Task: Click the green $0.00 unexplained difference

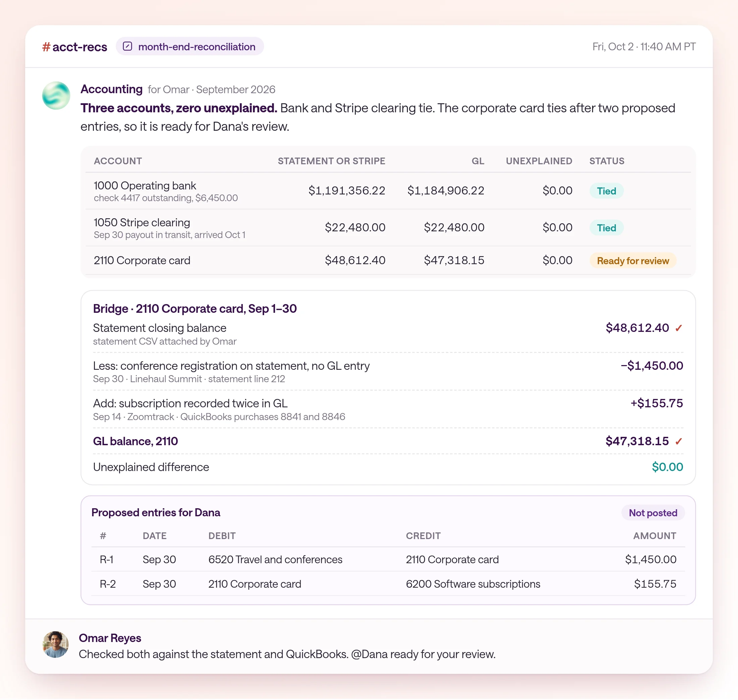Action: click(668, 468)
